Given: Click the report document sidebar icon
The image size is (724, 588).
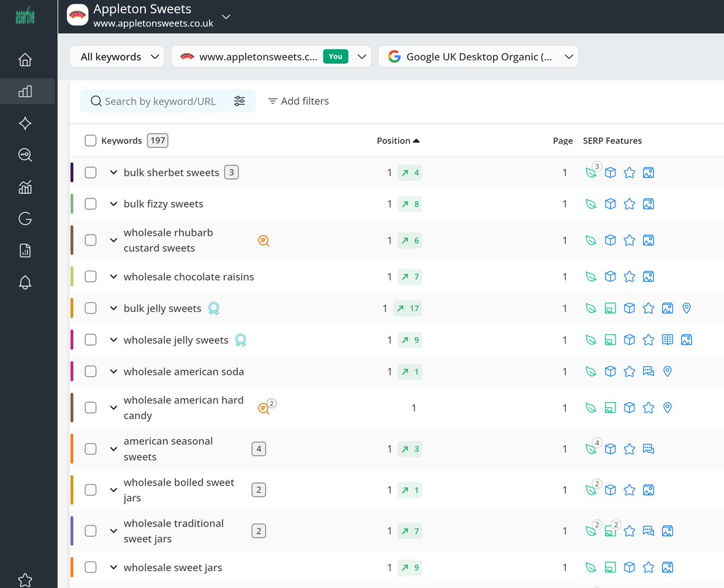Looking at the screenshot, I should [x=25, y=251].
